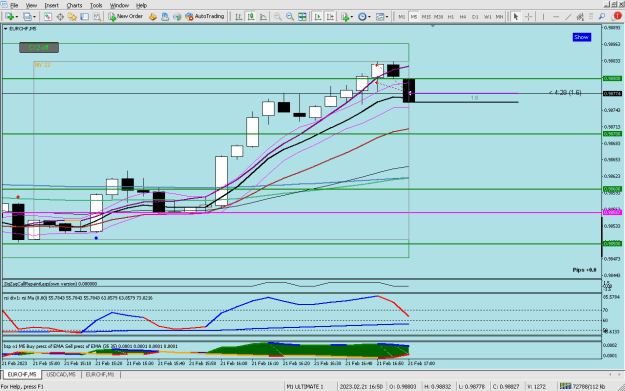Open the Insert menu
The width and height of the screenshot is (625, 391).
point(51,6)
